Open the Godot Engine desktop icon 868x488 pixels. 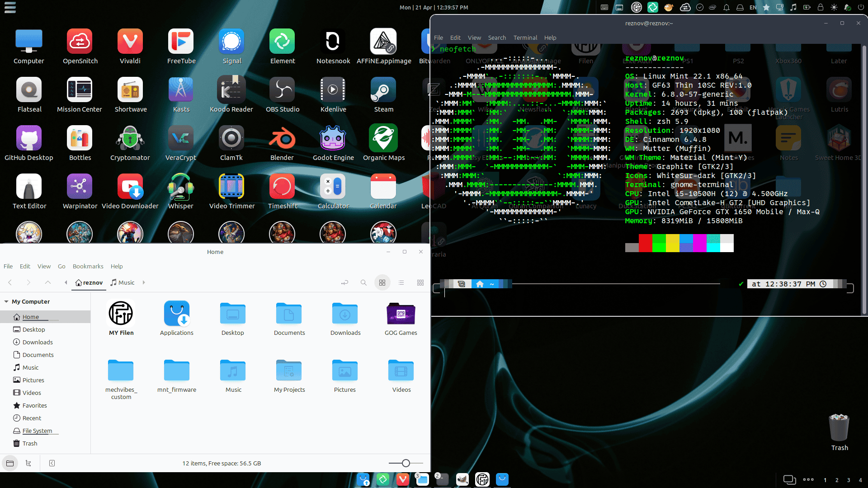(333, 143)
